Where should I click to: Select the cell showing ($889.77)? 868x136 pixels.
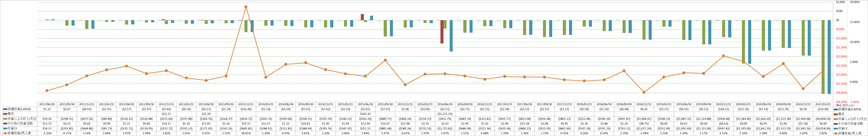pos(385,119)
